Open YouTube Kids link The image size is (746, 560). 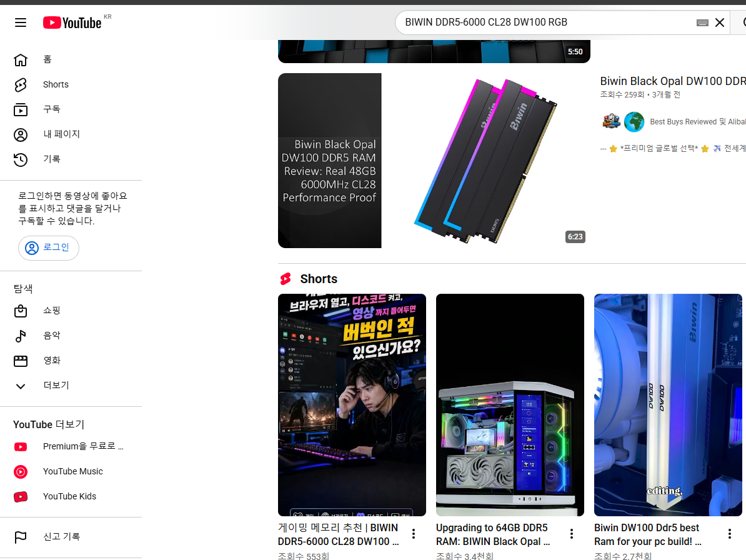[71, 496]
